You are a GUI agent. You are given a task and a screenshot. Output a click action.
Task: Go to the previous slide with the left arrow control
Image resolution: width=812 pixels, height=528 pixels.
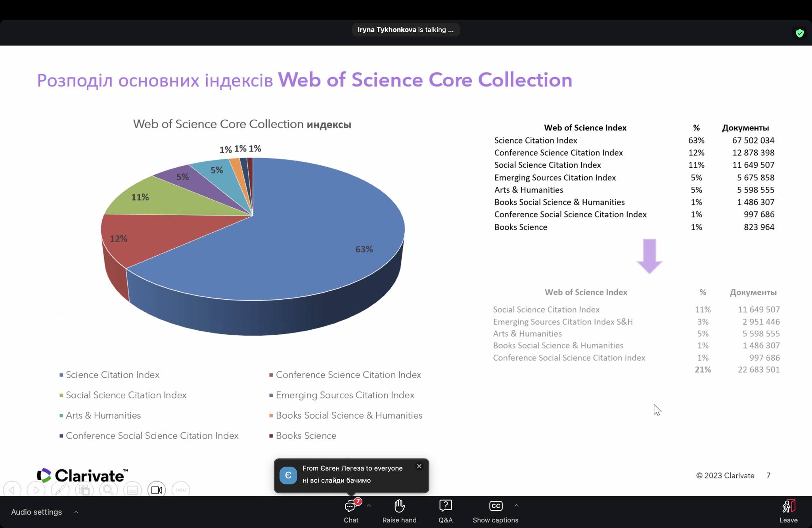tap(12, 490)
